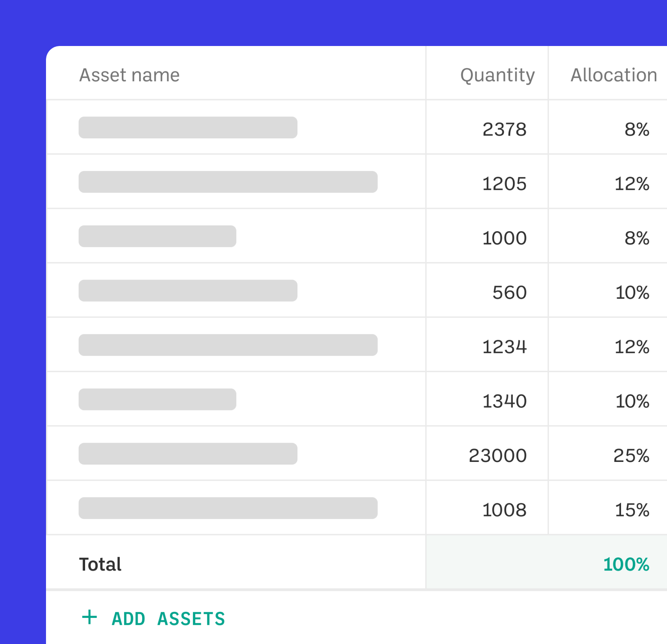Select the quantity cell with 1000
Viewport: 667px width, 644px height.
504,238
